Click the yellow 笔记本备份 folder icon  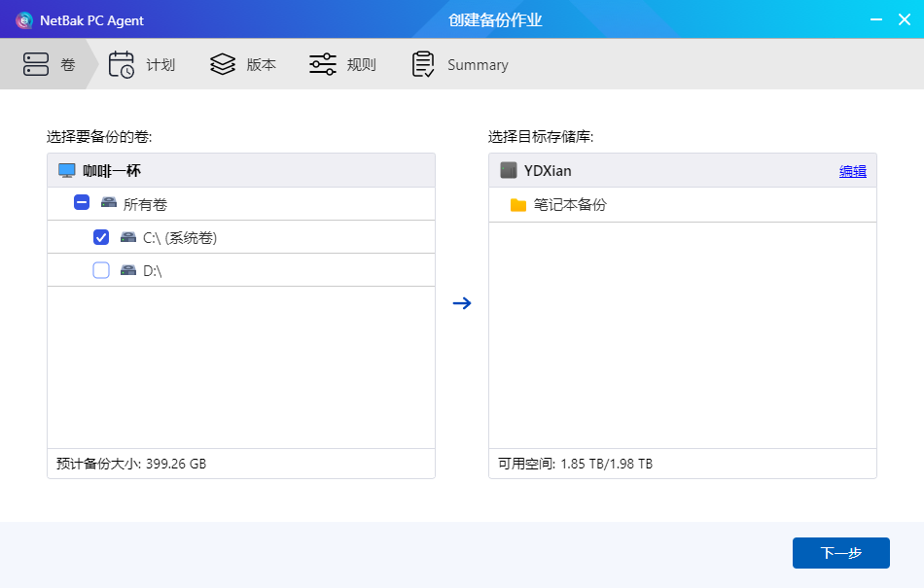click(518, 205)
